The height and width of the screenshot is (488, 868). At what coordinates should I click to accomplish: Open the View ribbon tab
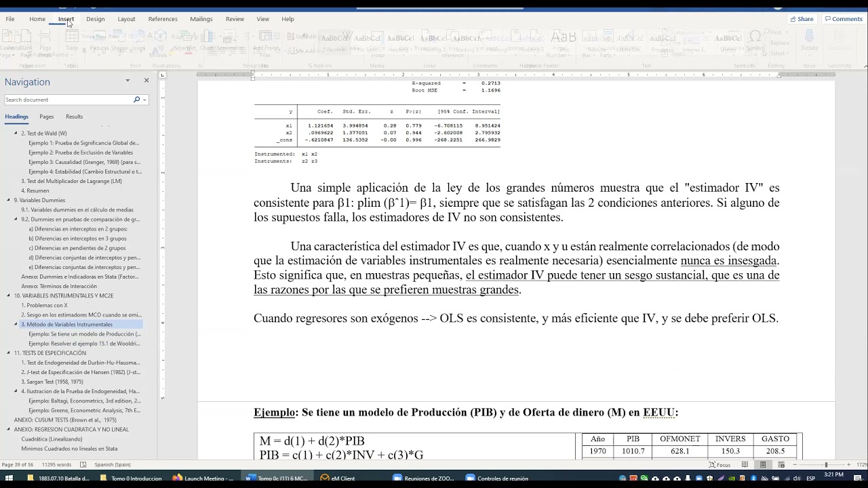[x=262, y=19]
